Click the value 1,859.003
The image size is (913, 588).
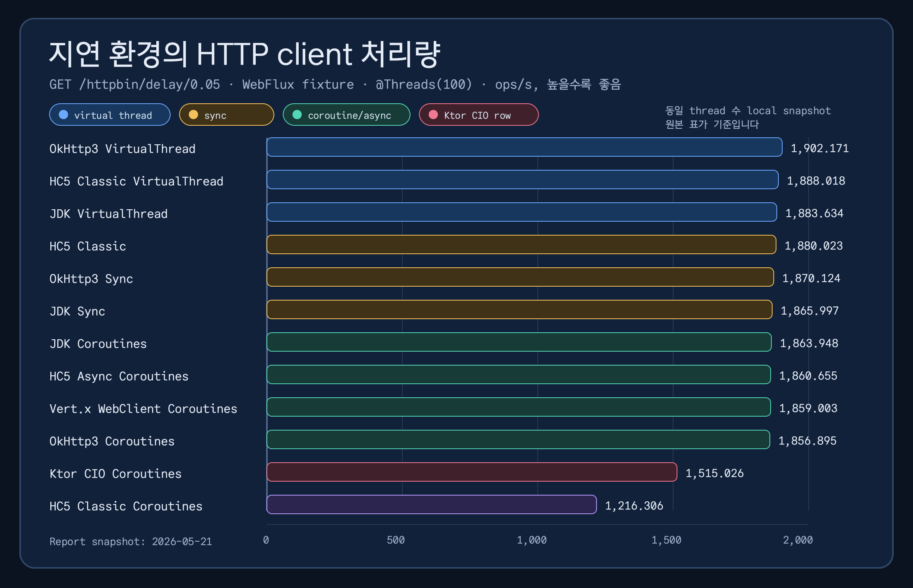tap(808, 409)
